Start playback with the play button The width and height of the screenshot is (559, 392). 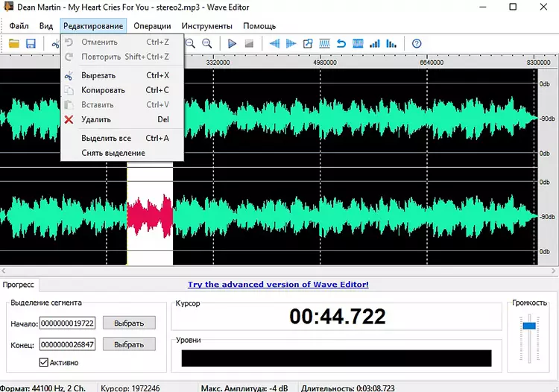[232, 43]
